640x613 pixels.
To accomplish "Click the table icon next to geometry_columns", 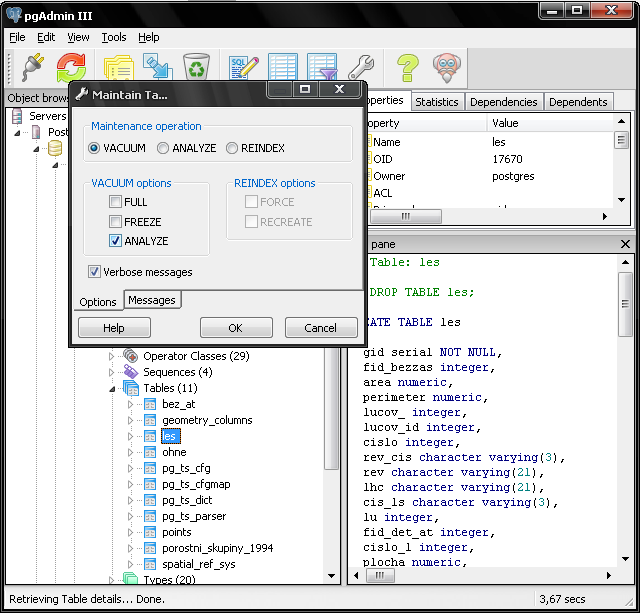I will [x=150, y=420].
